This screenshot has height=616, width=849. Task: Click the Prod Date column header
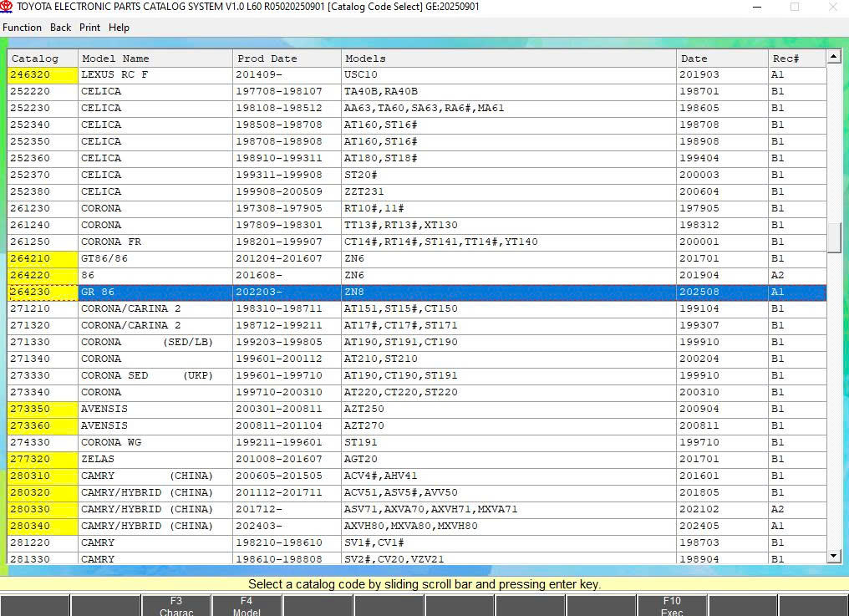[287, 59]
